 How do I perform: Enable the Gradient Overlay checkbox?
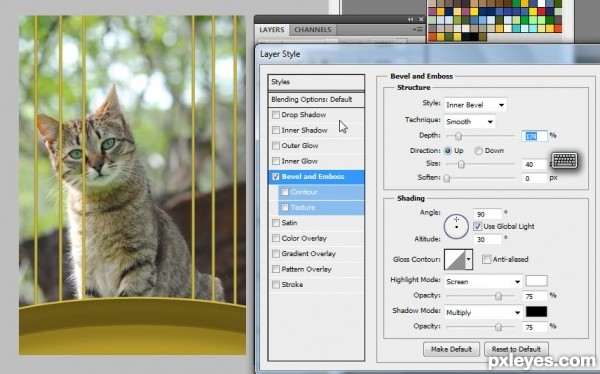pos(276,254)
